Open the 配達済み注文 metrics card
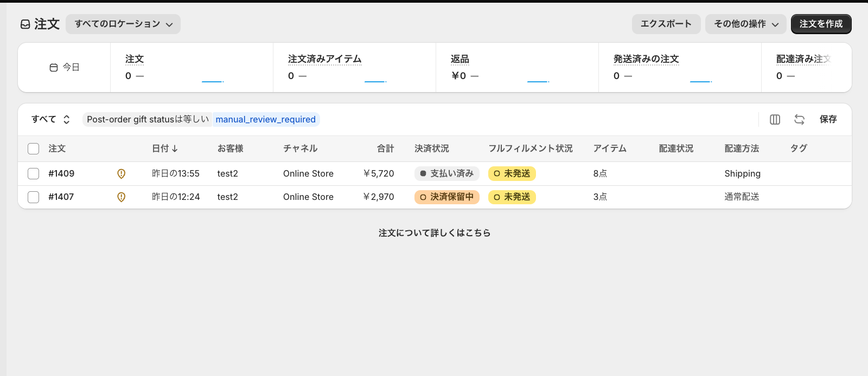 pos(806,68)
